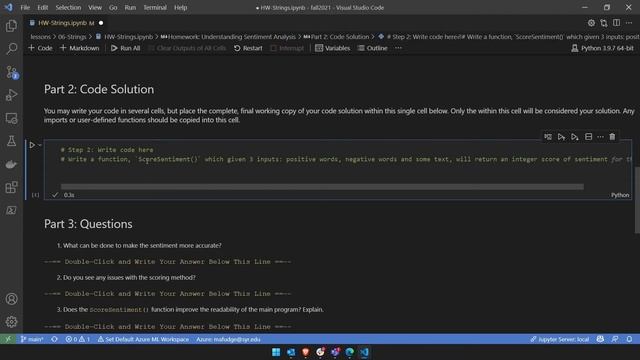640x360 pixels.
Task: Open the remote window indicator in status bar
Action: pos(8,339)
